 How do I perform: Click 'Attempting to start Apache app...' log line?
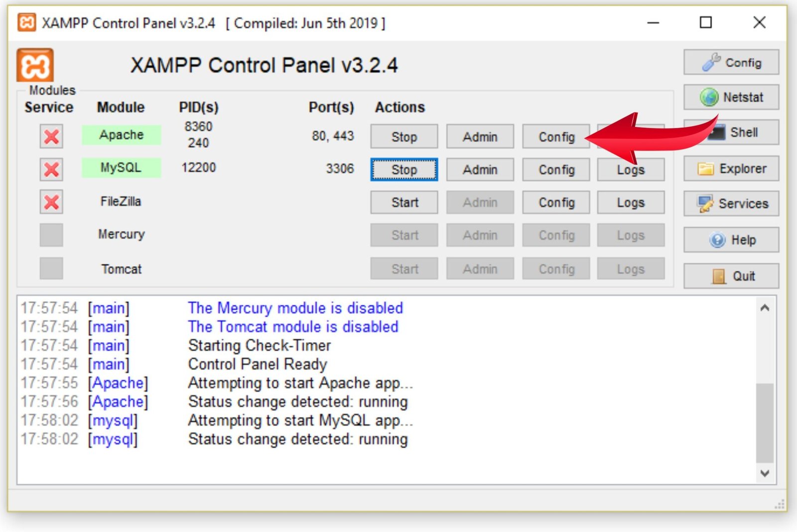(300, 383)
